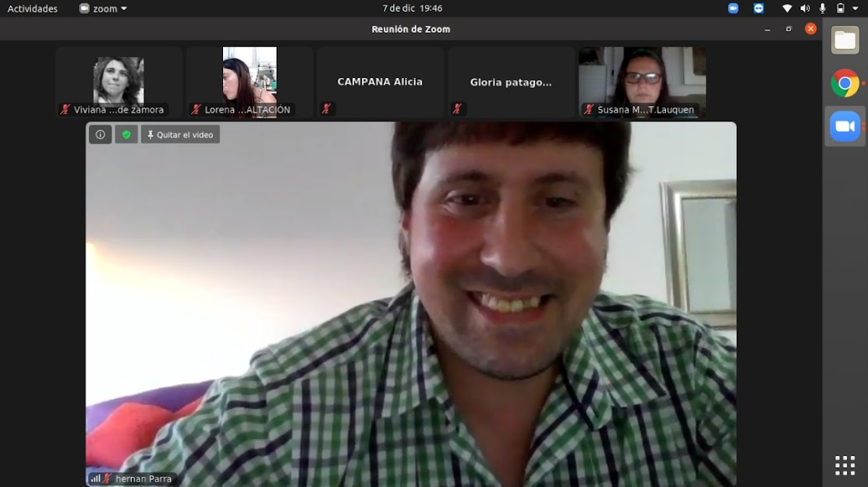Open Zoom from the Ubuntu dock
The height and width of the screenshot is (487, 868).
(845, 126)
